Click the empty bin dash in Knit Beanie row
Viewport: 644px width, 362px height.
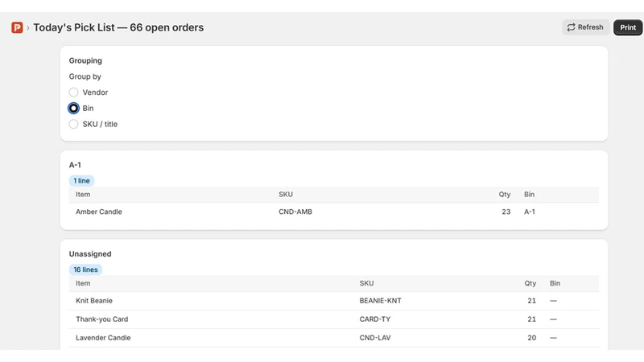pyautogui.click(x=553, y=301)
